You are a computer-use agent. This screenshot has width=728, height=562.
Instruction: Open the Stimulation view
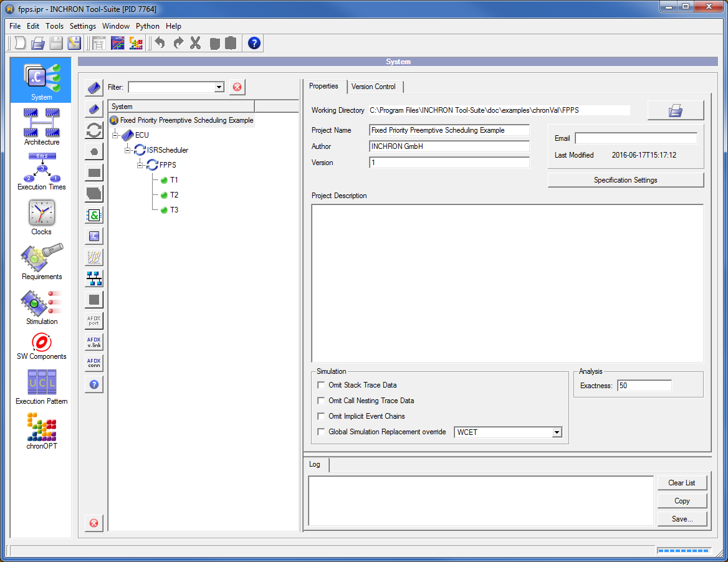tap(41, 307)
